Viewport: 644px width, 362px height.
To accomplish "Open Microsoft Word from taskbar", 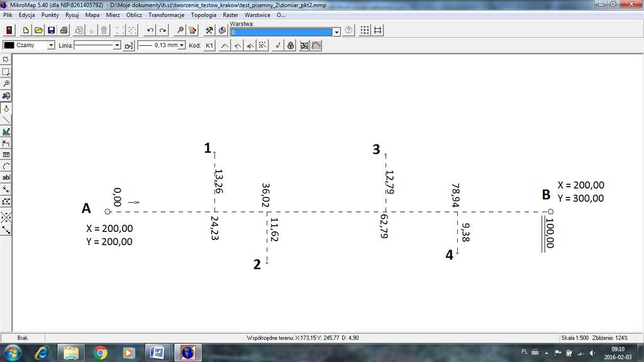I will coord(158,353).
